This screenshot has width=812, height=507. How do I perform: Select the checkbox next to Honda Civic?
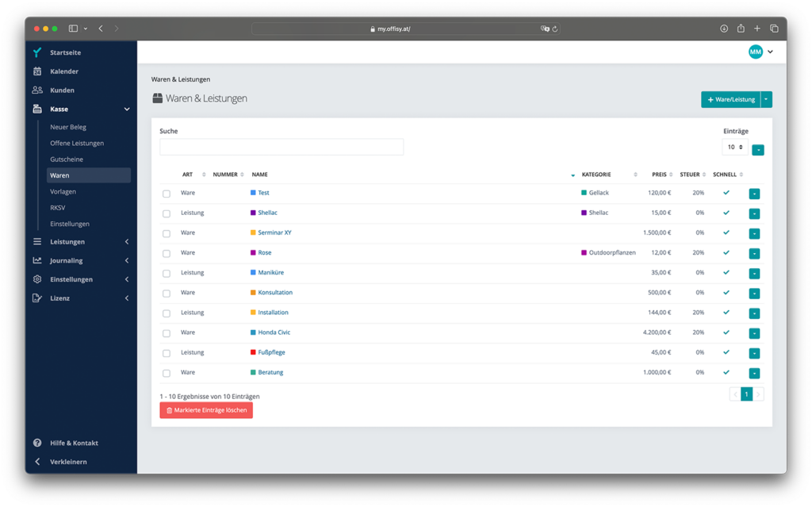point(167,333)
